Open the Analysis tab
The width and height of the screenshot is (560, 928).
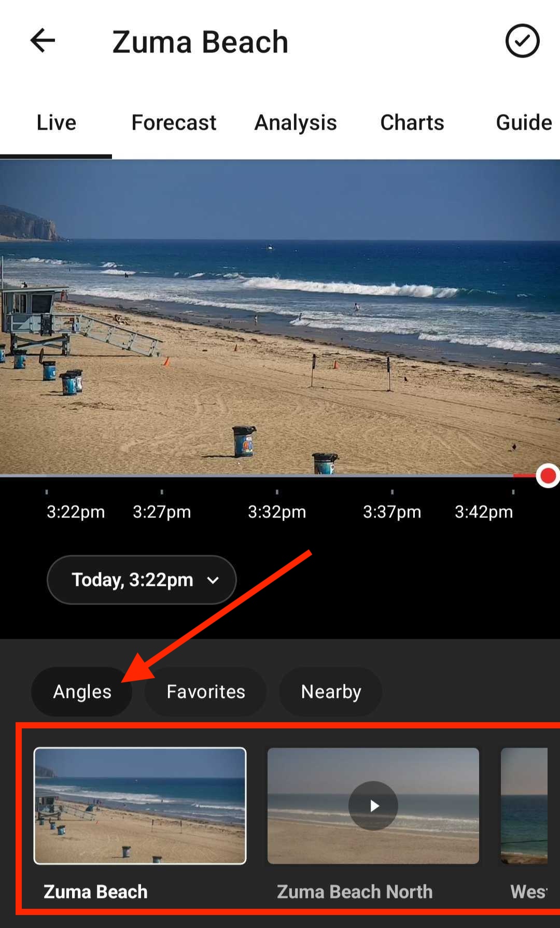pos(296,123)
